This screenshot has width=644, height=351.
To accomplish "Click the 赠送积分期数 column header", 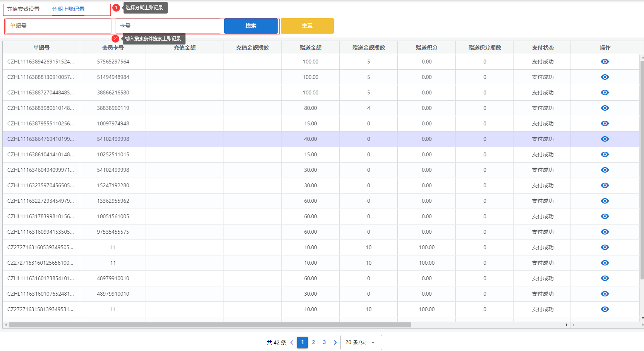I will [485, 48].
